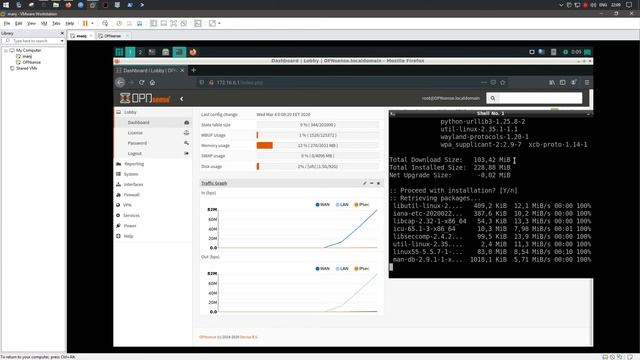Minimize the Traffic Graph widget

(x=371, y=183)
